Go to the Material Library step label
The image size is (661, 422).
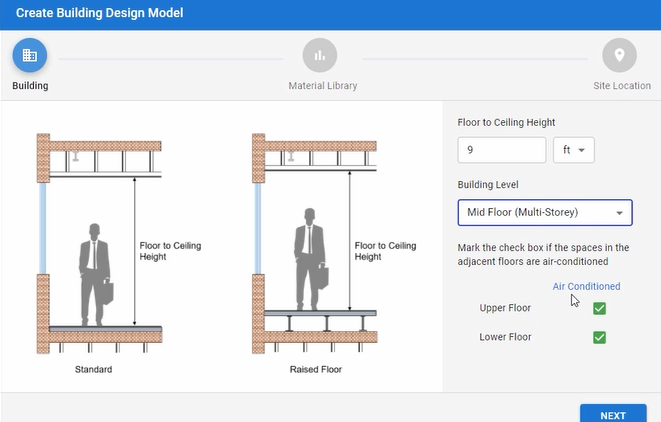tap(322, 86)
